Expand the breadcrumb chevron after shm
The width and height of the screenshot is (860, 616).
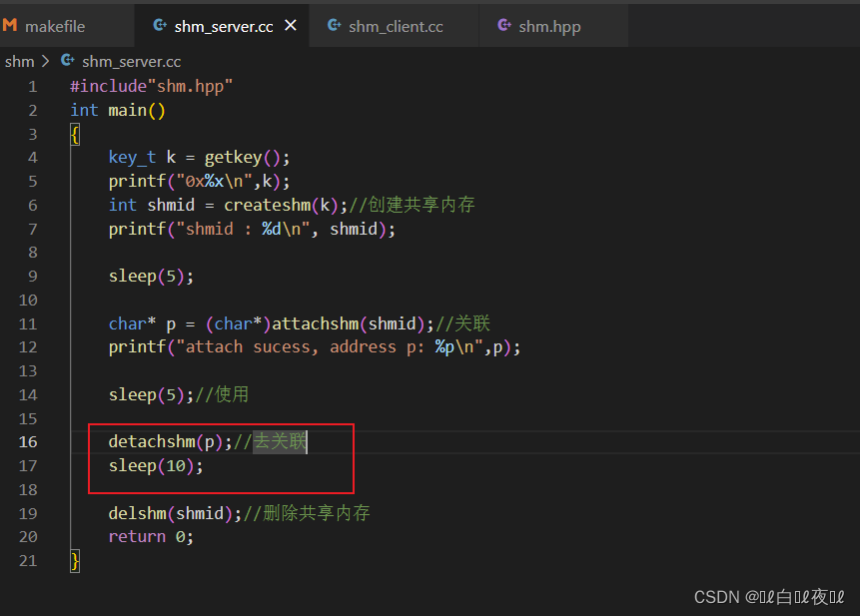(x=46, y=61)
